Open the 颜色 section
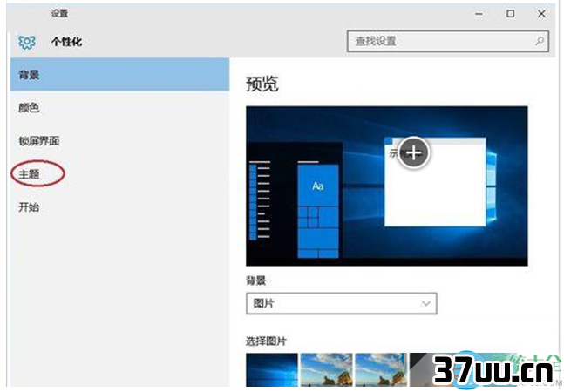Viewport: 564px width, 392px height. 120,107
